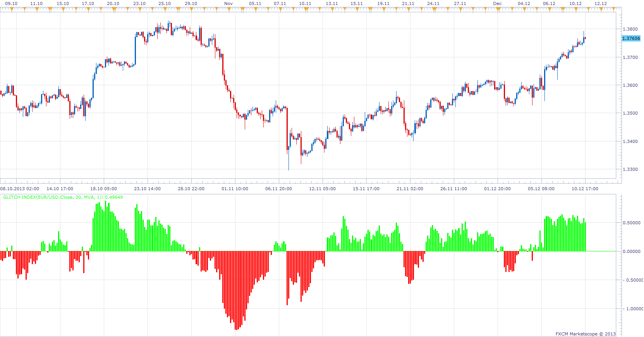Image resolution: width=644 pixels, height=337 pixels.
Task: Click the -1.00000 indicator axis value
Action: click(x=632, y=309)
